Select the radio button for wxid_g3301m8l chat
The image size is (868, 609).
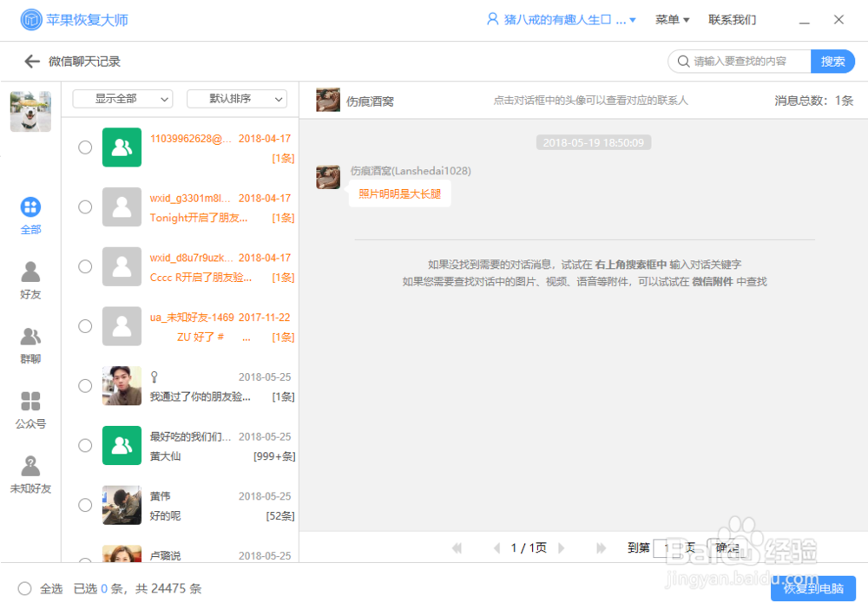(x=85, y=206)
